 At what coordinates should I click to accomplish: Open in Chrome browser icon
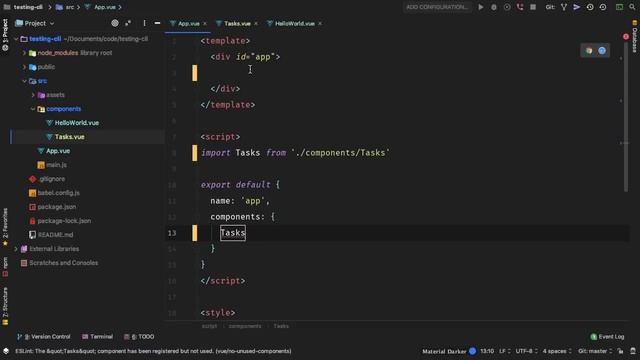tap(589, 51)
